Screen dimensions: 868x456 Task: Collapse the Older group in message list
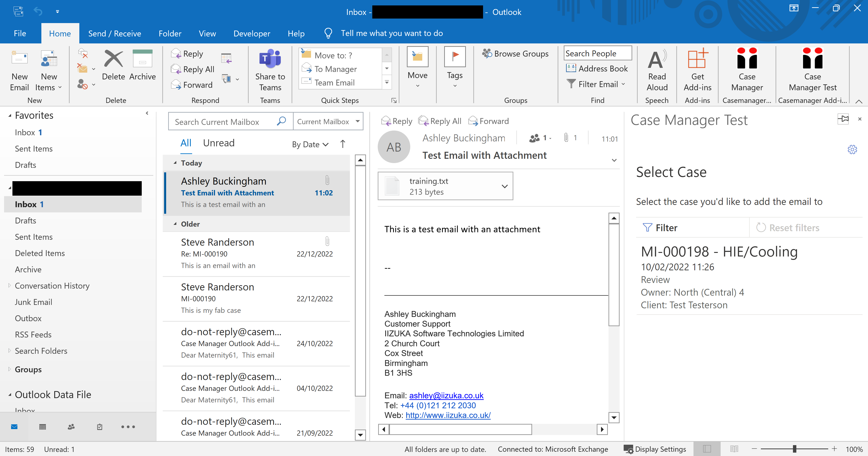pyautogui.click(x=175, y=224)
